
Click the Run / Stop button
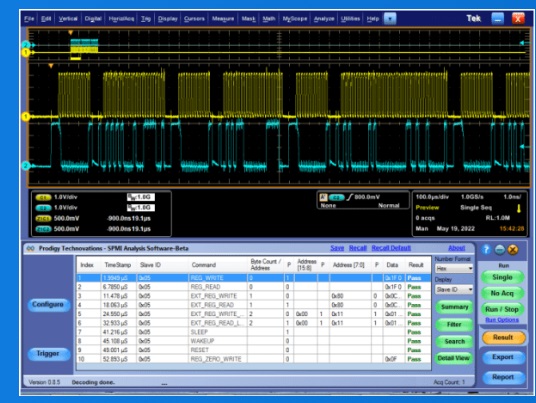pyautogui.click(x=502, y=309)
